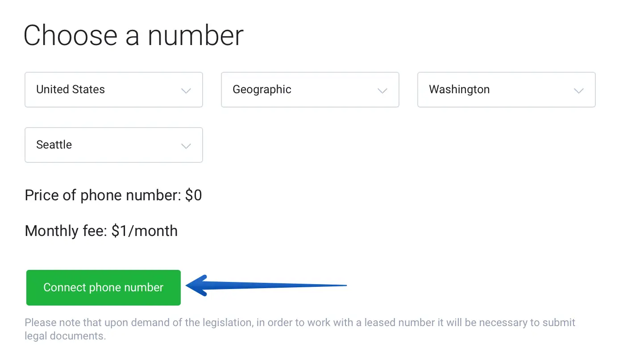Click the 'Price of phone number: $0' text
The image size is (619, 364).
(x=113, y=195)
